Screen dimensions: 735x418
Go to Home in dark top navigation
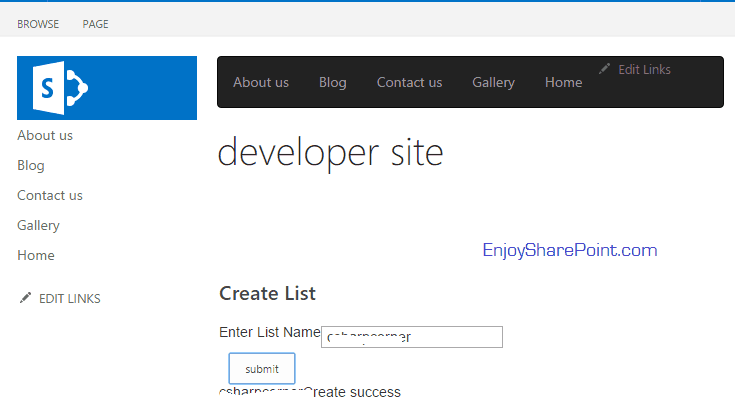pos(563,83)
